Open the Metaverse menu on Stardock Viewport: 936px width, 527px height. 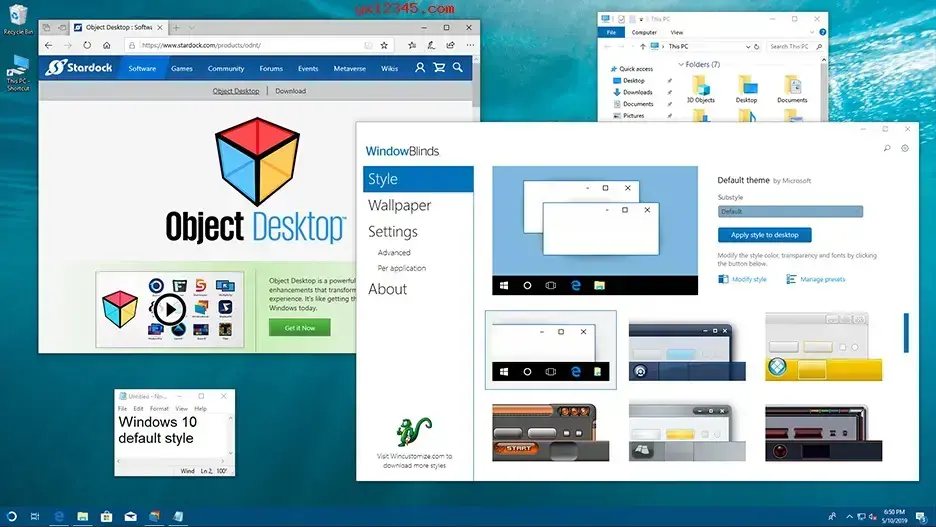pos(350,69)
